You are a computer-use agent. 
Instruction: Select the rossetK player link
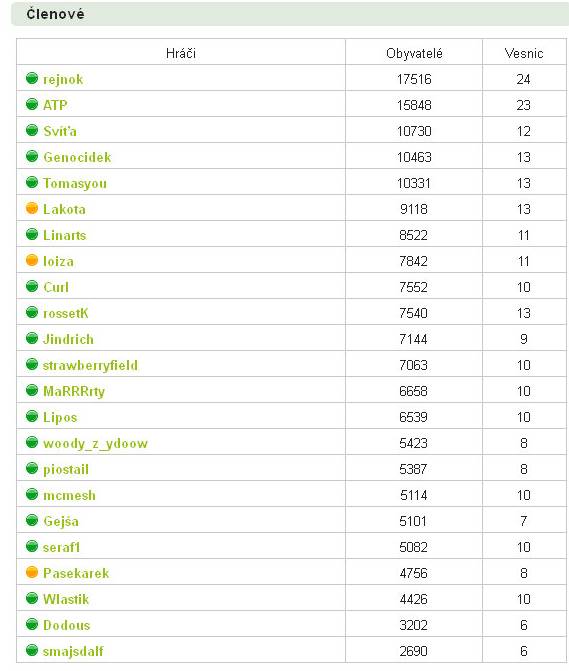click(65, 313)
